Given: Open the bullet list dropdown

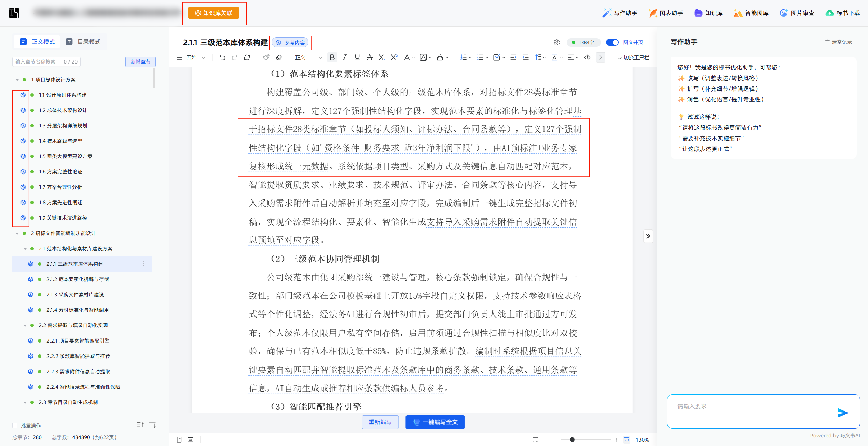Looking at the screenshot, I should coord(483,57).
